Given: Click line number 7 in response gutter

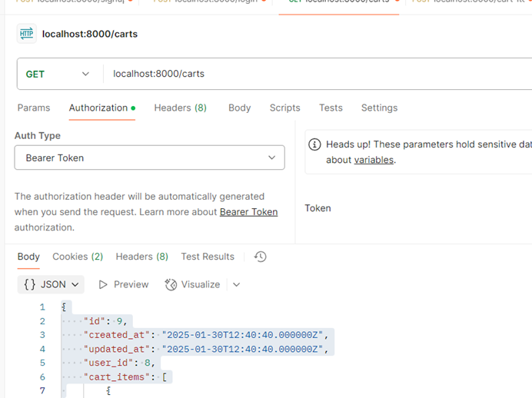Looking at the screenshot, I should [x=42, y=390].
